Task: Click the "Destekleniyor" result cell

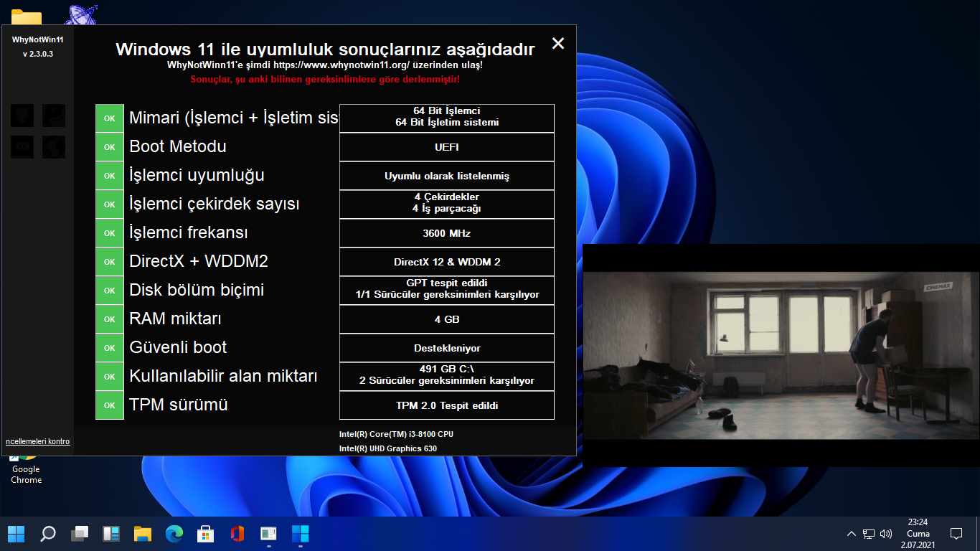Action: point(447,348)
